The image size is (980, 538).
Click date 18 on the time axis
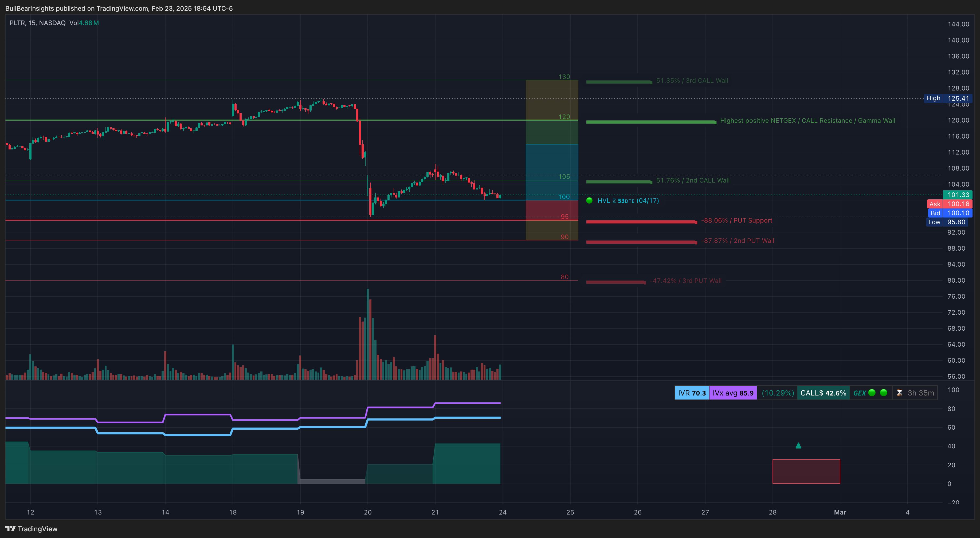pyautogui.click(x=233, y=512)
